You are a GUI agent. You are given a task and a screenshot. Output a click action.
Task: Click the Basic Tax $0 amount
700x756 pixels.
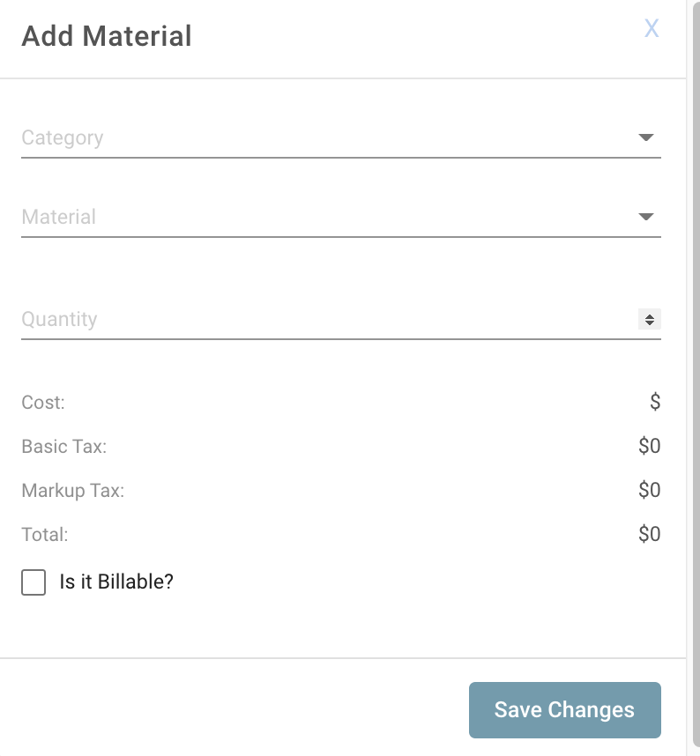(650, 447)
